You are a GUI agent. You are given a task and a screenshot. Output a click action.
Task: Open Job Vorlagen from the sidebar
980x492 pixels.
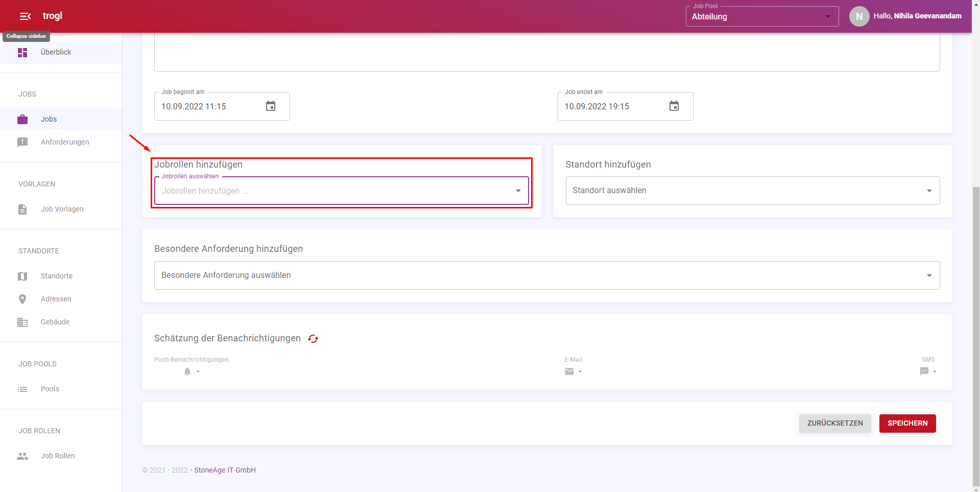click(x=62, y=209)
